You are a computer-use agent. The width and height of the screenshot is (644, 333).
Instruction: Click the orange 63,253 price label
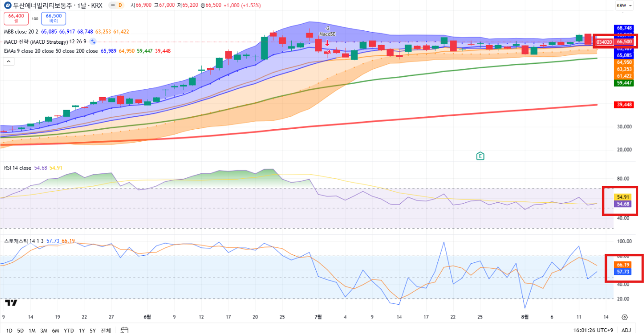point(624,69)
